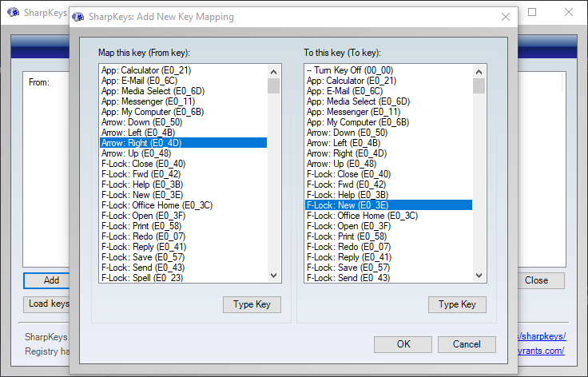Click the From key list scrollbar thumb
This screenshot has height=377, width=588.
[273, 85]
